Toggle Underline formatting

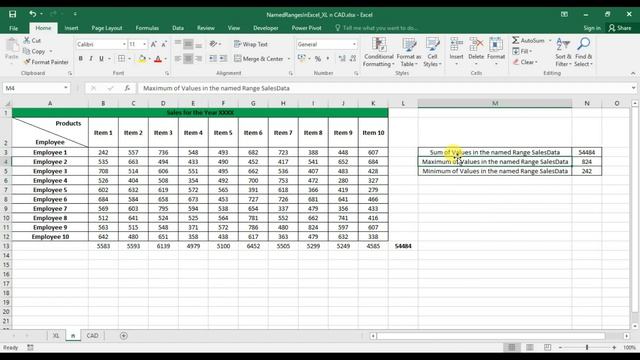click(x=101, y=59)
